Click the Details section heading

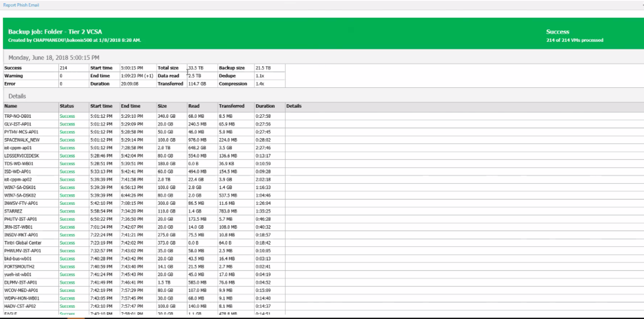click(x=17, y=96)
